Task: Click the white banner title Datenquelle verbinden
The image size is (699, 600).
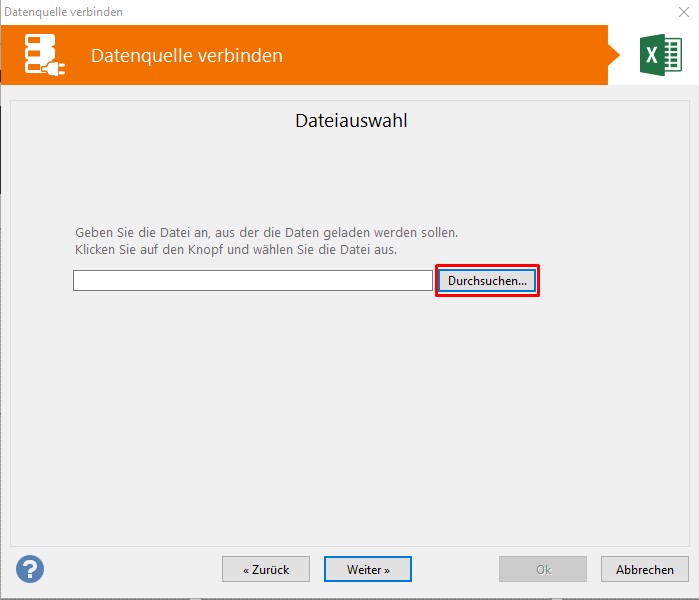Action: click(x=186, y=55)
